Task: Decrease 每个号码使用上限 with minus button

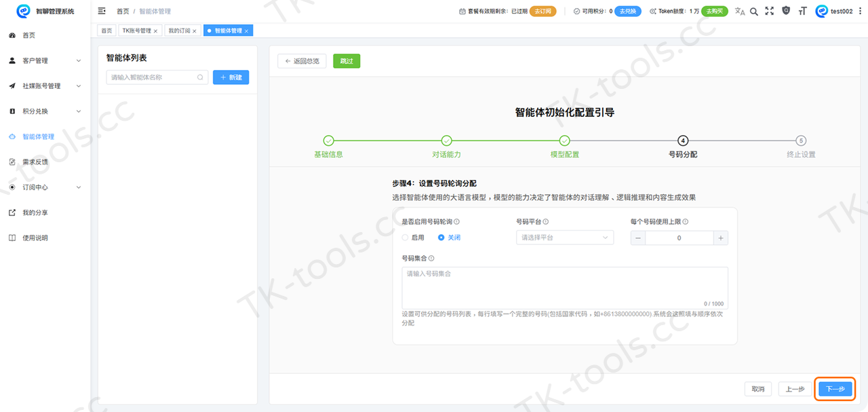Action: pyautogui.click(x=638, y=238)
